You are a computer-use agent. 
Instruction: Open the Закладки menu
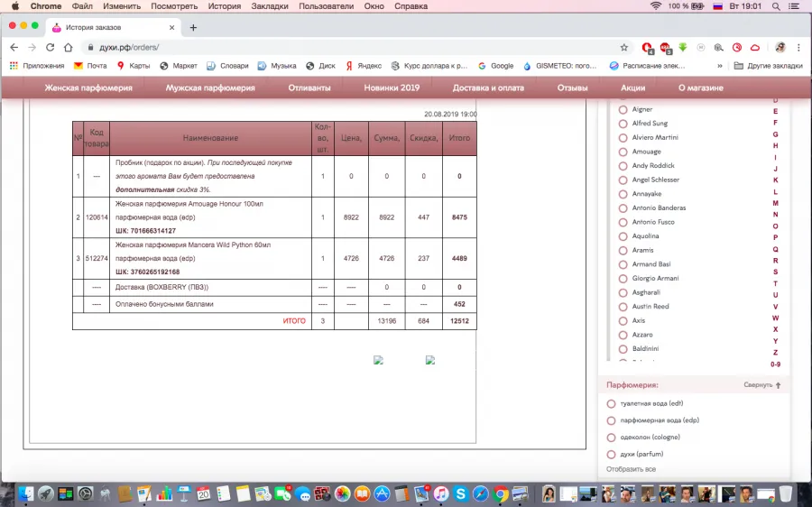pos(270,6)
